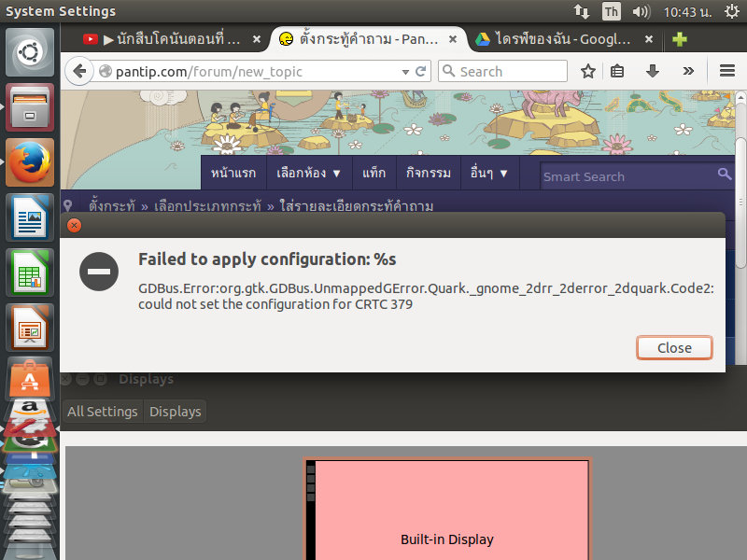Open the Downloads arrow icon
The height and width of the screenshot is (560, 747).
coord(653,72)
